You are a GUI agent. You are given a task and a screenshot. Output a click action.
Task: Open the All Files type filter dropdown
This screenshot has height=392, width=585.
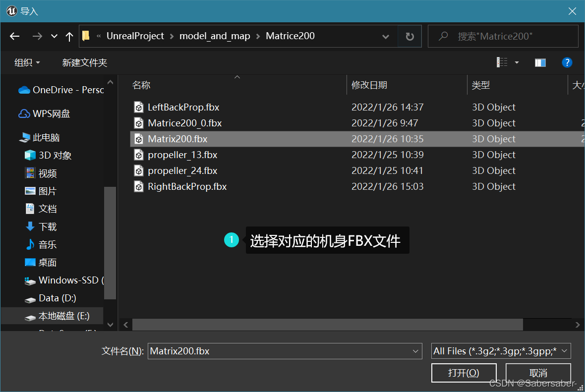coord(501,351)
